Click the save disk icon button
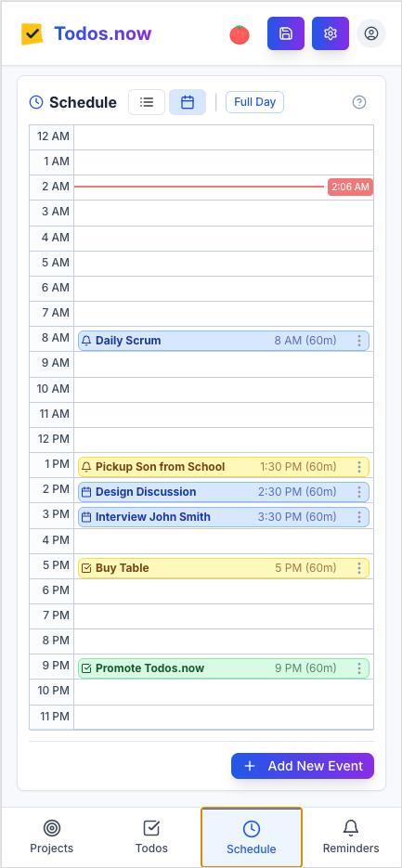 286,33
